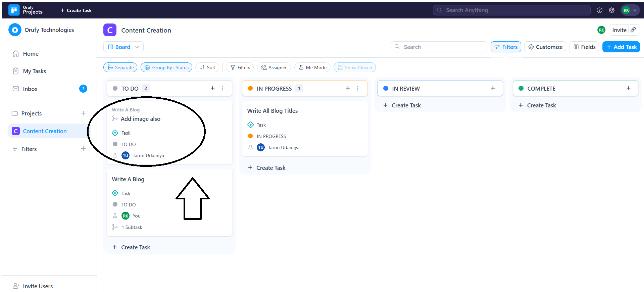The height and width of the screenshot is (292, 644).
Task: Toggle Show Closed tasks
Action: 354,67
